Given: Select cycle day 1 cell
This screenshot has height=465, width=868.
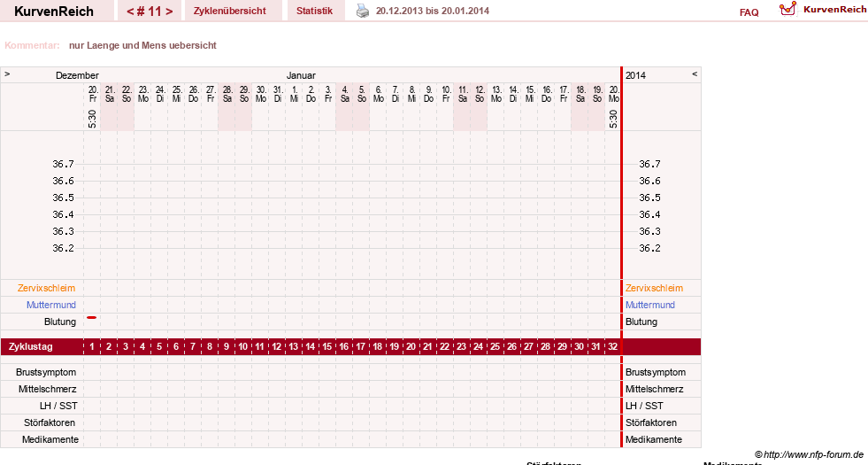Looking at the screenshot, I should coord(92,347).
